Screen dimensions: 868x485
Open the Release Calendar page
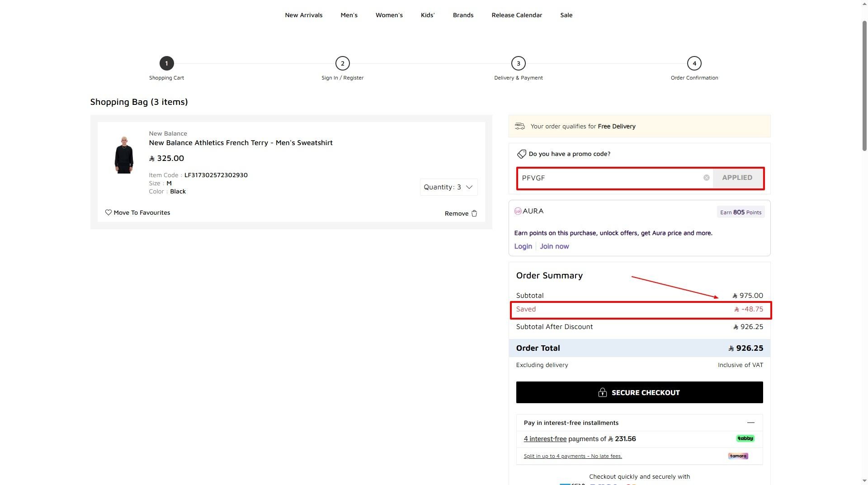pyautogui.click(x=517, y=15)
